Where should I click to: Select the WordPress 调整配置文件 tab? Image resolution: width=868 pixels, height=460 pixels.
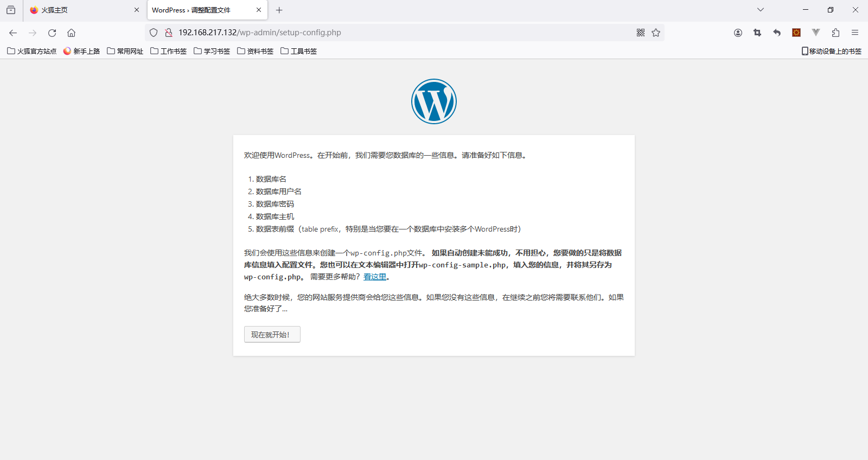click(207, 10)
